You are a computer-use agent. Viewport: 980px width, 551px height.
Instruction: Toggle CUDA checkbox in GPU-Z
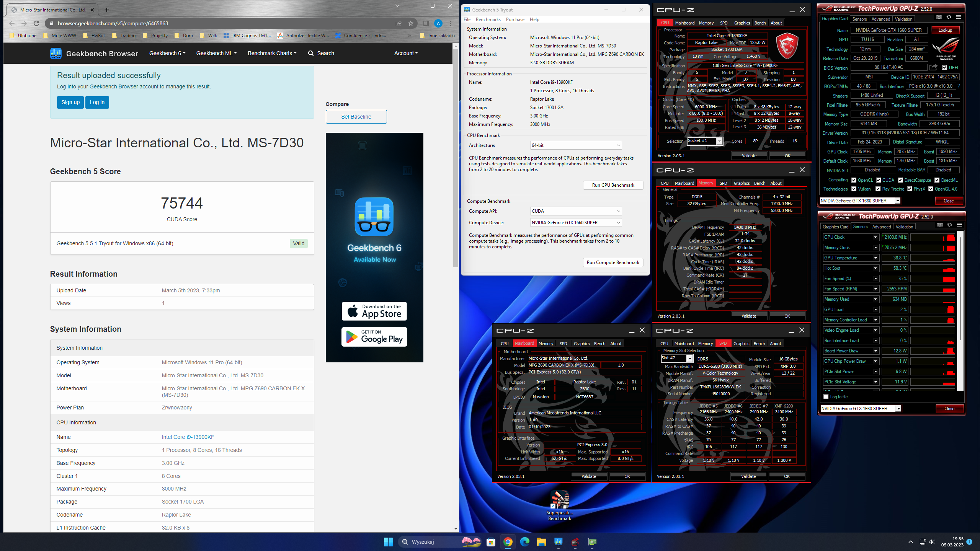[879, 180]
